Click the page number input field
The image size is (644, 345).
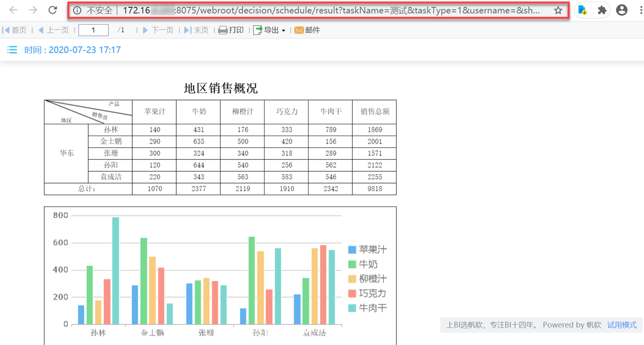point(93,30)
